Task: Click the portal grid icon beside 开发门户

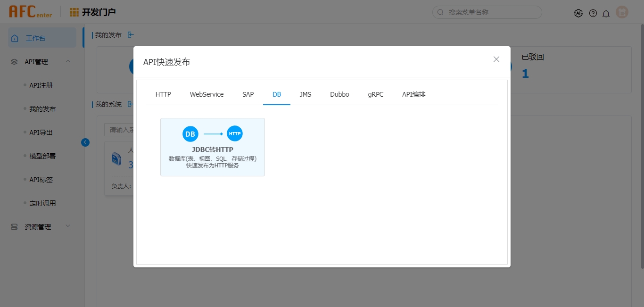Action: pos(74,12)
